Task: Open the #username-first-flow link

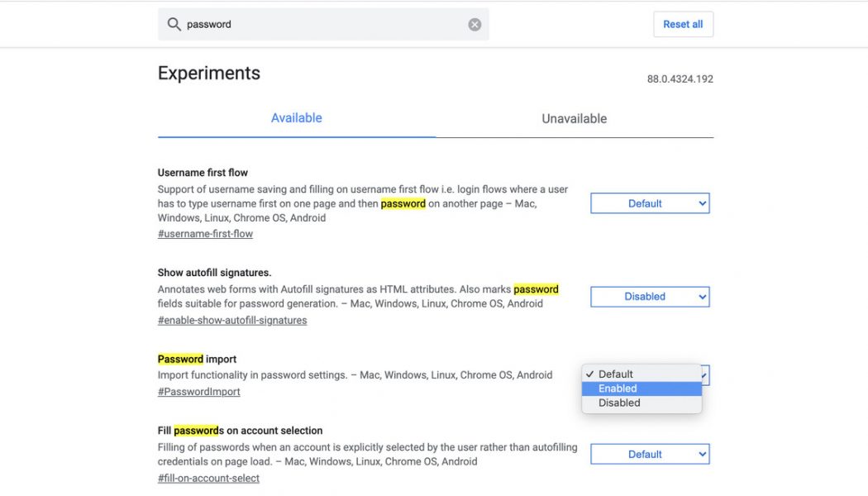Action: (205, 233)
